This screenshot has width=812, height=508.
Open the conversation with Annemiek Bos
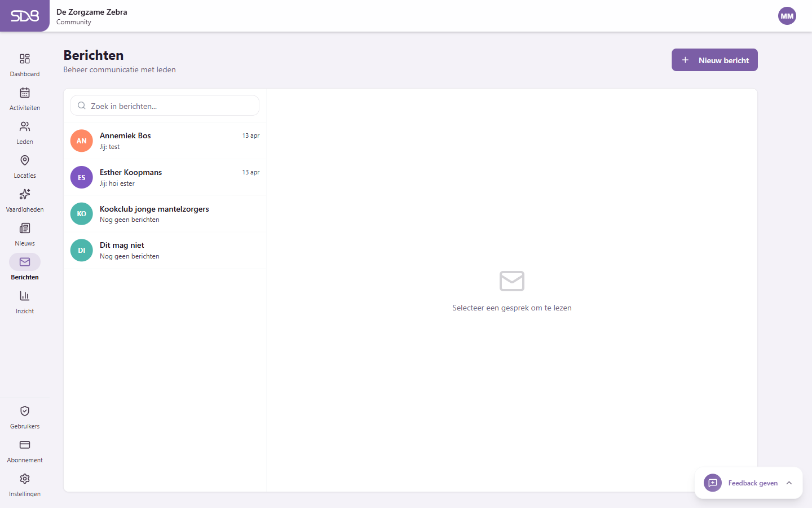click(165, 141)
